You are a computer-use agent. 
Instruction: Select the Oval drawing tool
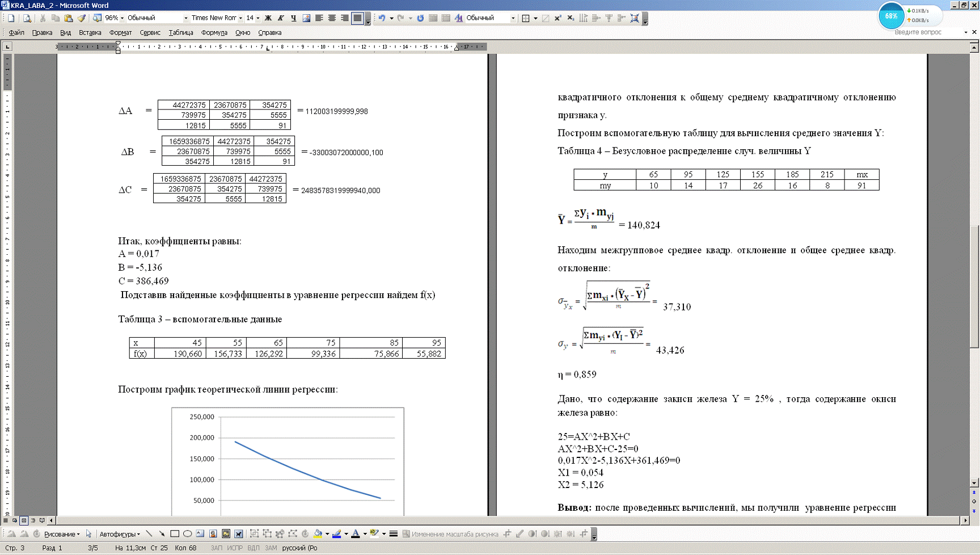[x=187, y=534]
